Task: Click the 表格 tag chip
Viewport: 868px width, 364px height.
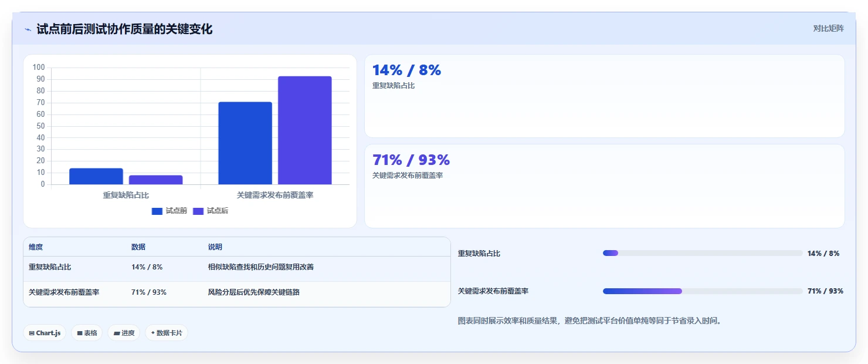Action: (x=87, y=333)
